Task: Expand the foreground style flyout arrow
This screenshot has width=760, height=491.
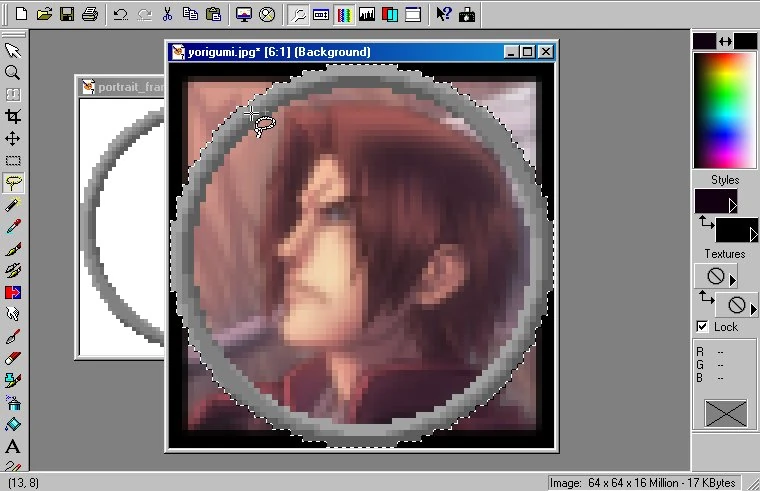Action: tap(732, 206)
